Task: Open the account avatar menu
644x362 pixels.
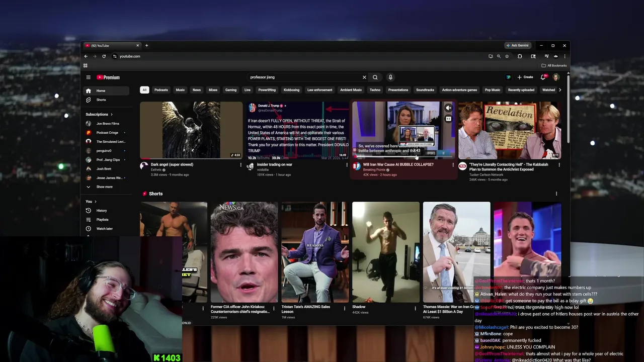Action: tap(556, 77)
